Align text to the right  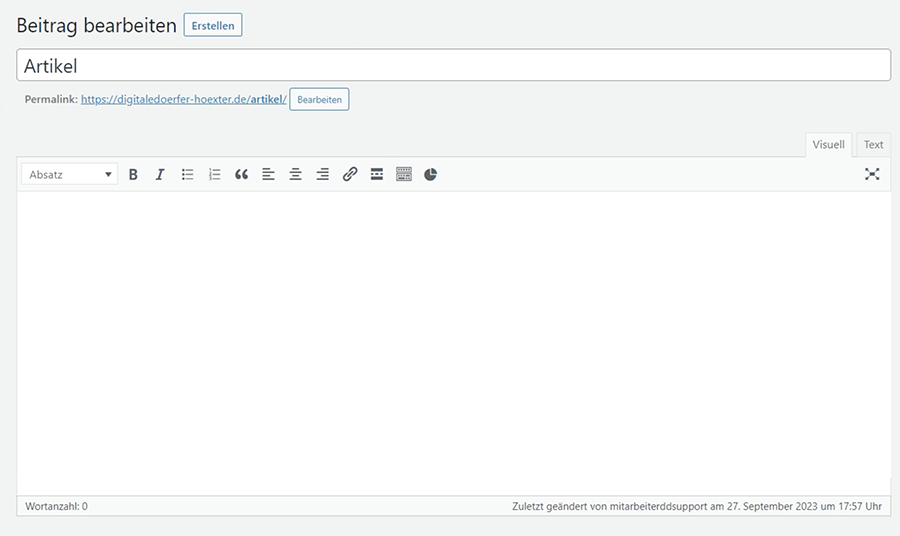click(322, 174)
